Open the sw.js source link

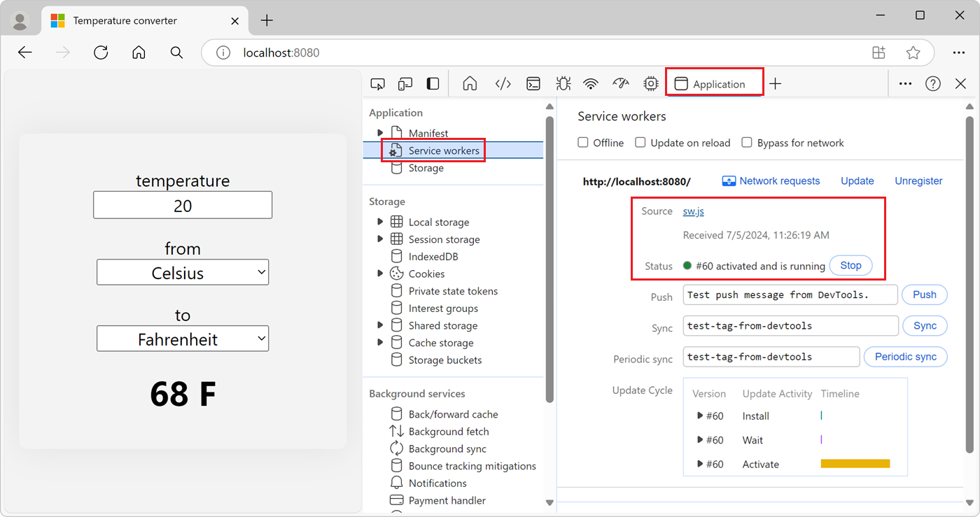[x=694, y=211]
